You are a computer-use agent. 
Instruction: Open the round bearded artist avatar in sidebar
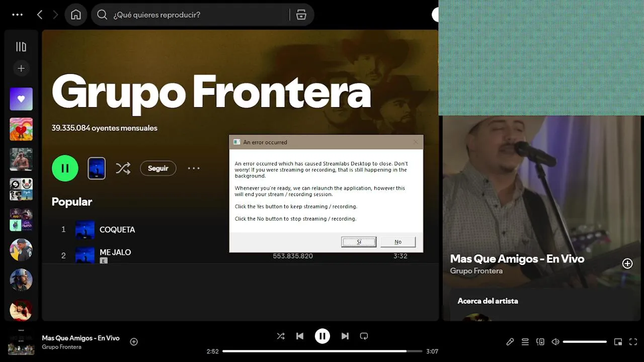coord(21,280)
